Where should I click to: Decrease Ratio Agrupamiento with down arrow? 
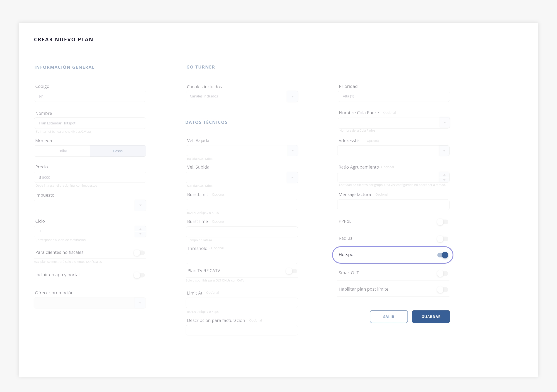point(444,180)
